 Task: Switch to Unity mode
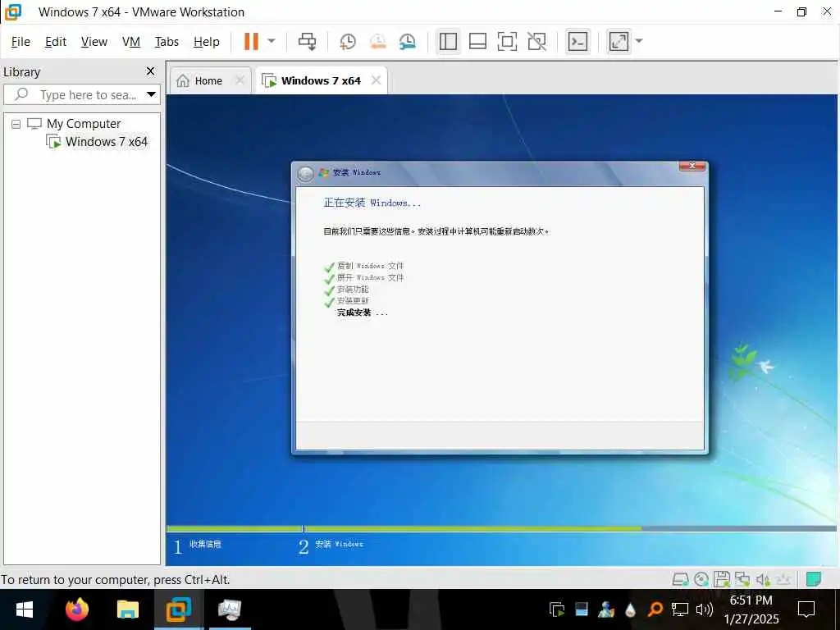click(536, 41)
